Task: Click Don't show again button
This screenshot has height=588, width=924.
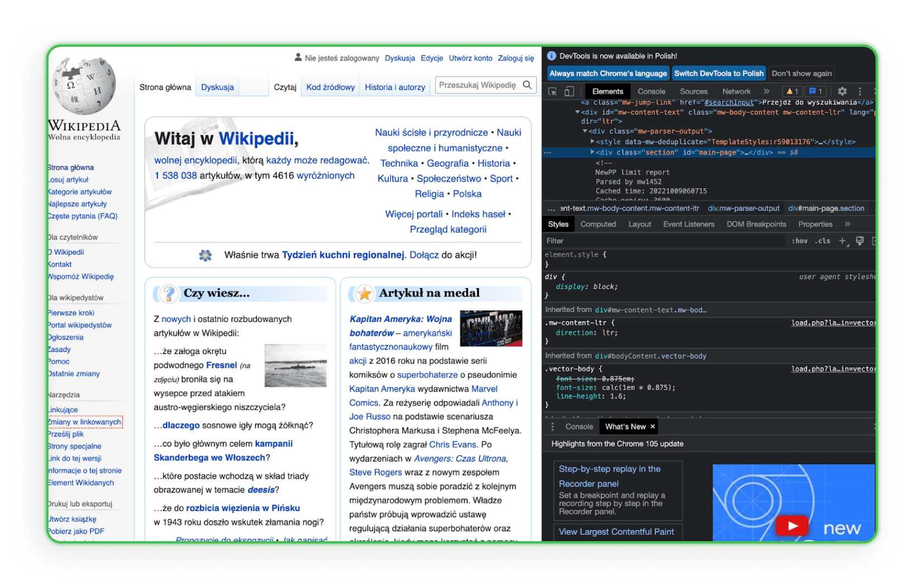Action: pyautogui.click(x=801, y=73)
